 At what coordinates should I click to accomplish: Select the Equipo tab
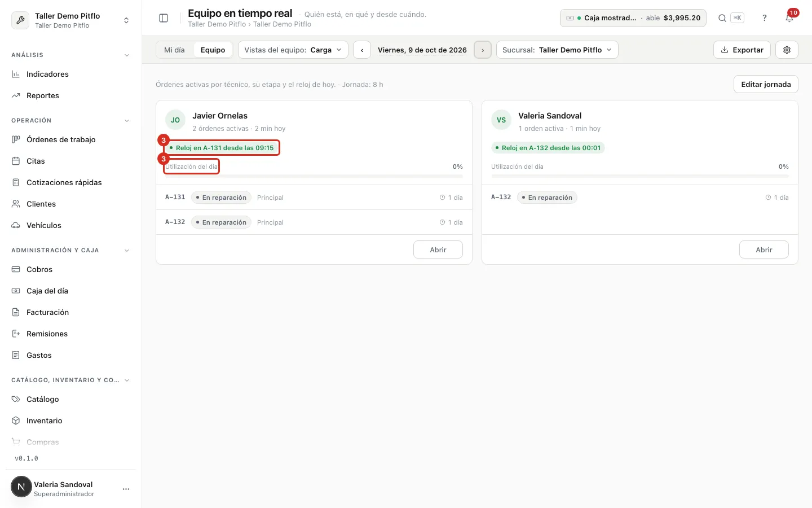click(x=213, y=50)
